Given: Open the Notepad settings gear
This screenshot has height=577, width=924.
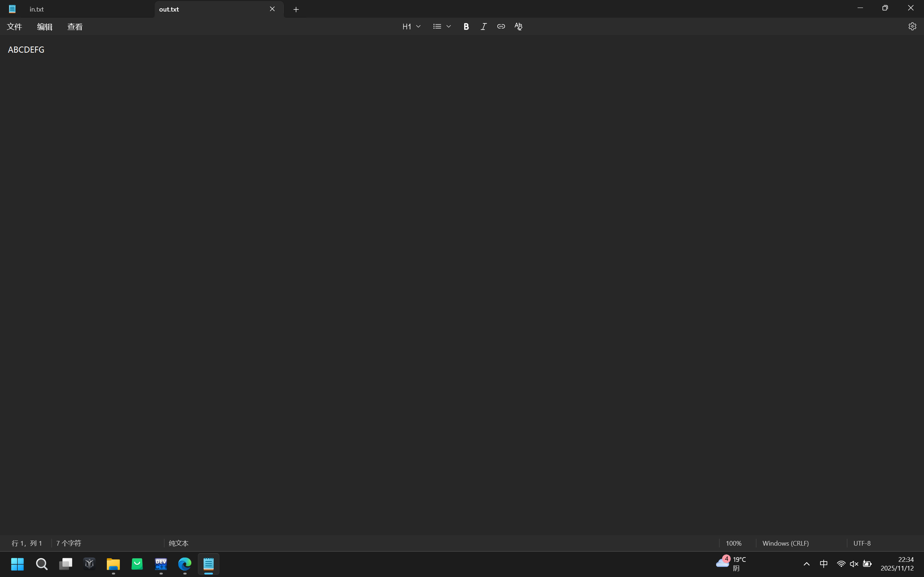Looking at the screenshot, I should [x=912, y=26].
